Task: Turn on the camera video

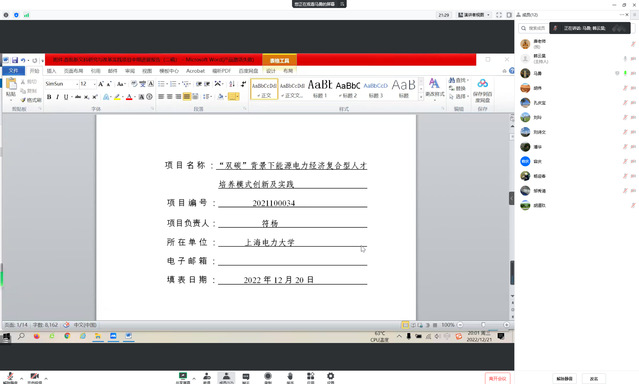Action: [x=35, y=377]
